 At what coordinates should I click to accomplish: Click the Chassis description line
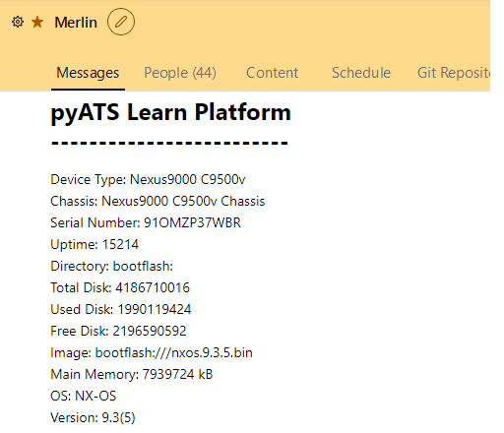click(157, 201)
